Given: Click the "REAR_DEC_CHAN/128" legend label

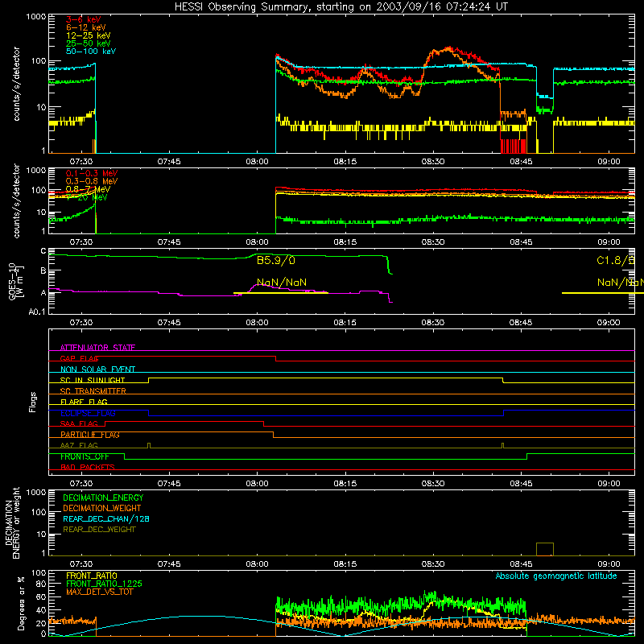Looking at the screenshot, I should coord(106,518).
